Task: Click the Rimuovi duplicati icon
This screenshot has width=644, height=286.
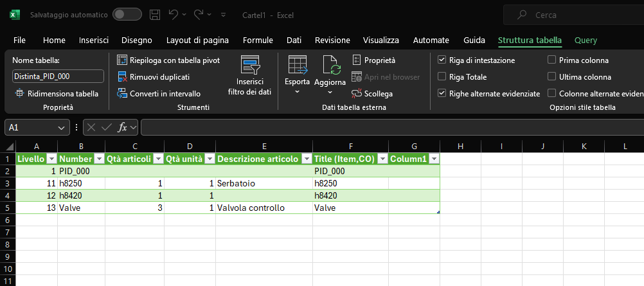Action: [122, 77]
